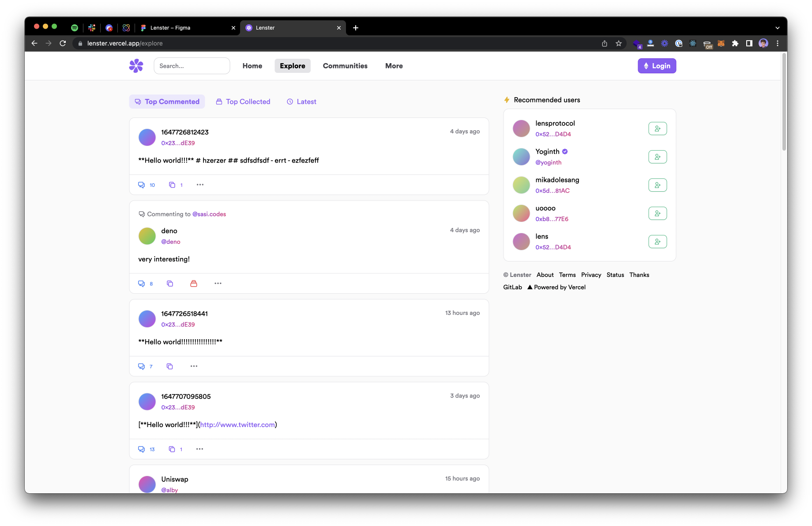Follow the mikadolesang user
This screenshot has height=526, width=812.
tap(658, 185)
